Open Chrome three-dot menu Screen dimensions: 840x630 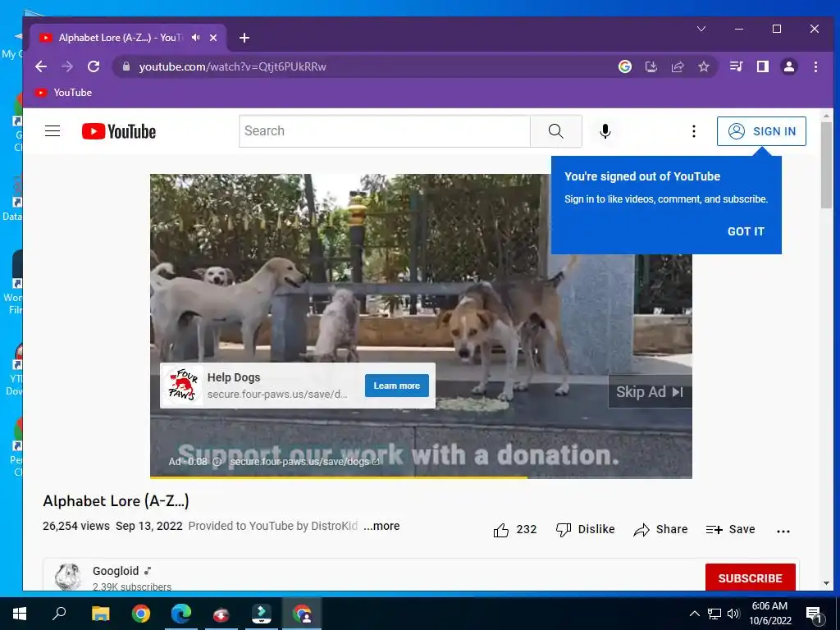click(x=816, y=66)
